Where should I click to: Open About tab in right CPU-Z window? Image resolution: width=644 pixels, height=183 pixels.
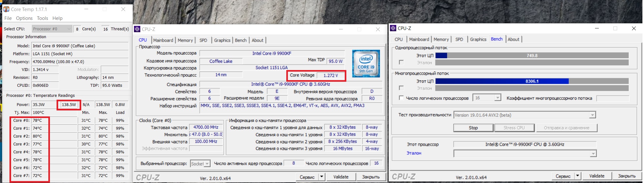(513, 39)
